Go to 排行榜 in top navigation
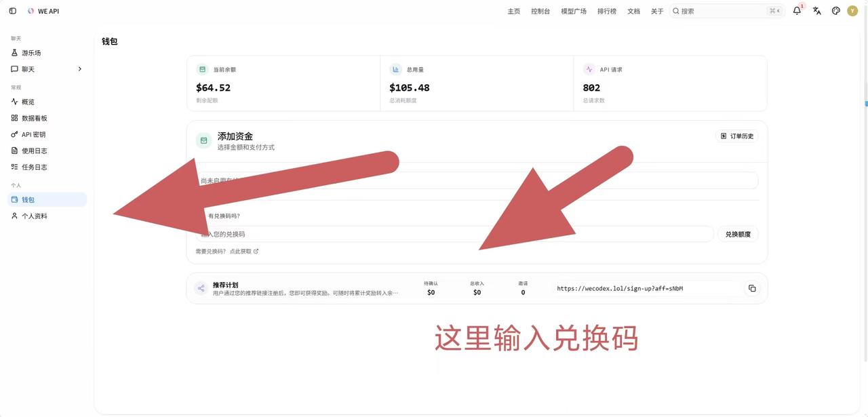This screenshot has width=868, height=417. coord(607,11)
